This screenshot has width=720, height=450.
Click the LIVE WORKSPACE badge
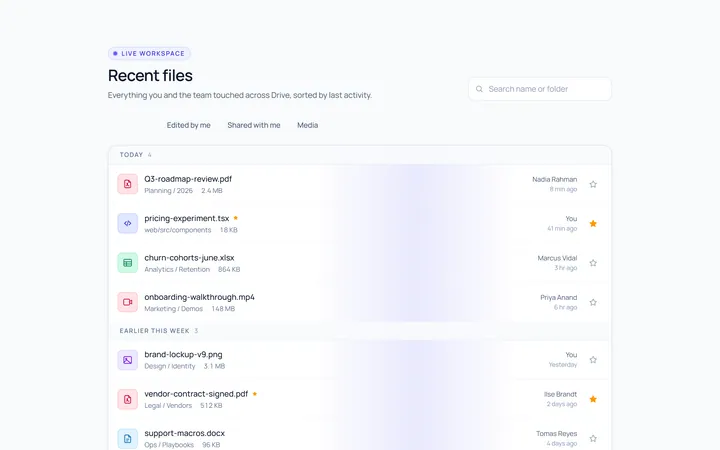coord(149,53)
